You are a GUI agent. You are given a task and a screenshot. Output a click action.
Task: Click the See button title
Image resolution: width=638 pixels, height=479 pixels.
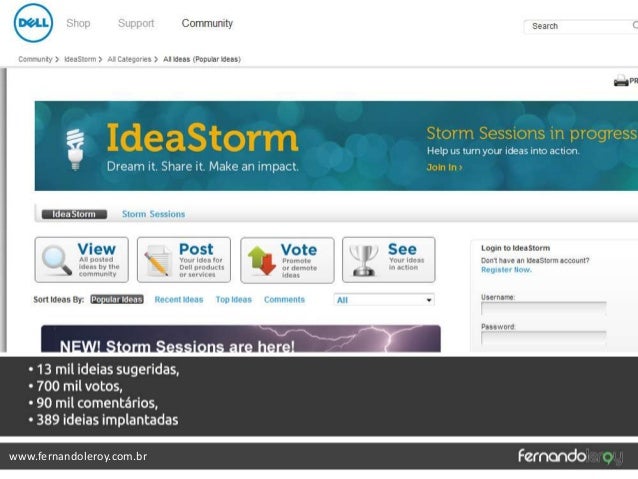click(402, 249)
